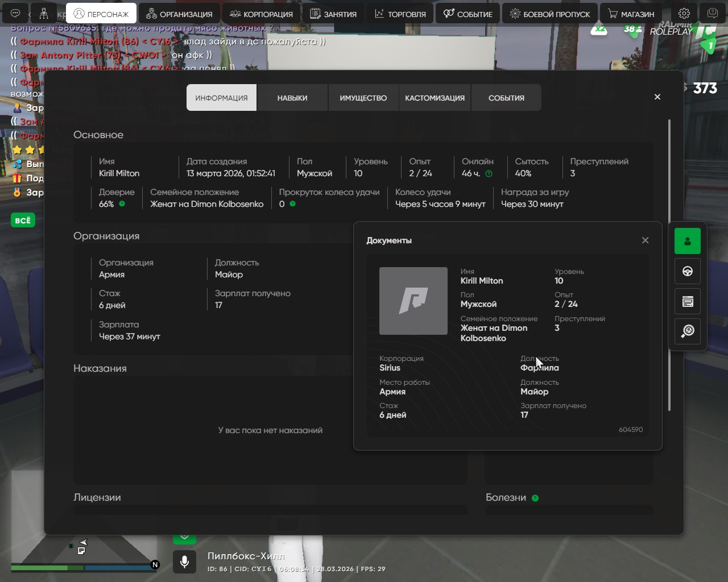728x582 pixels.
Task: Select the Кастомизация tab
Action: pos(435,98)
